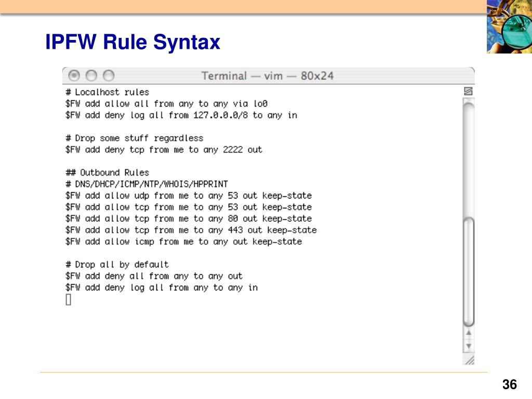
Task: Click the 'deny log all from any to any in' rule
Action: tap(162, 288)
